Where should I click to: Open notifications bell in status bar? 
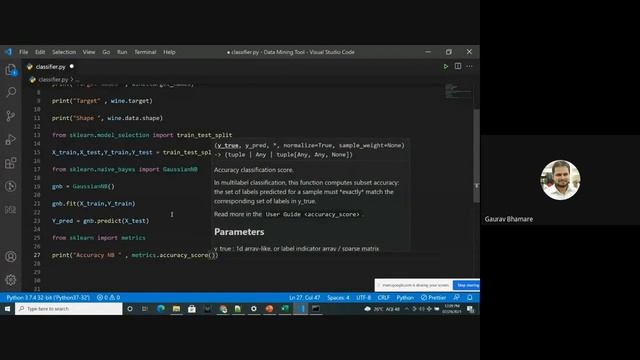click(470, 298)
